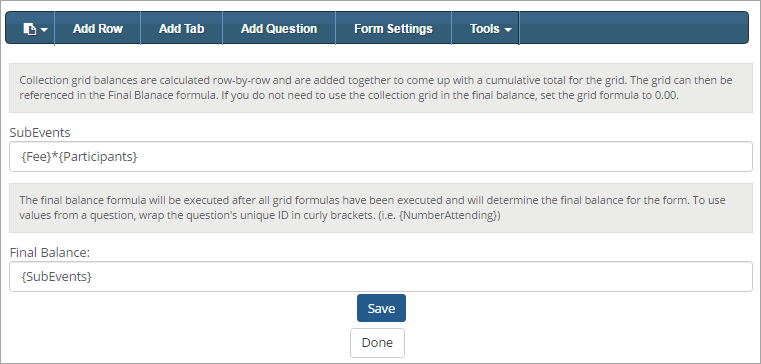Open Form Settings
761x364 pixels.
393,29
